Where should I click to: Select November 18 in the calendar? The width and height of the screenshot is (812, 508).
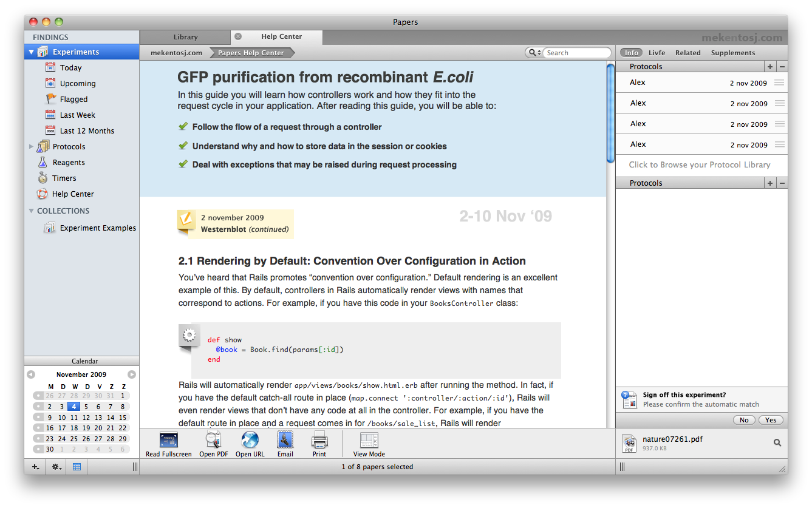[73, 428]
